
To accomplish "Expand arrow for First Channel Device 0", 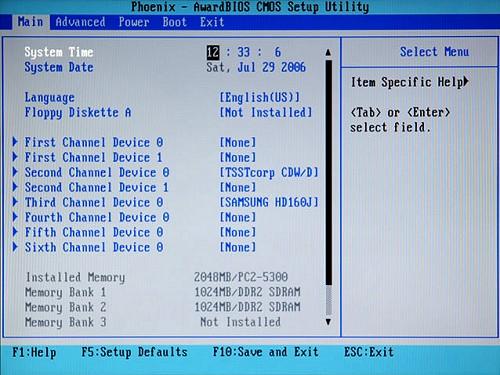I will 15,142.
